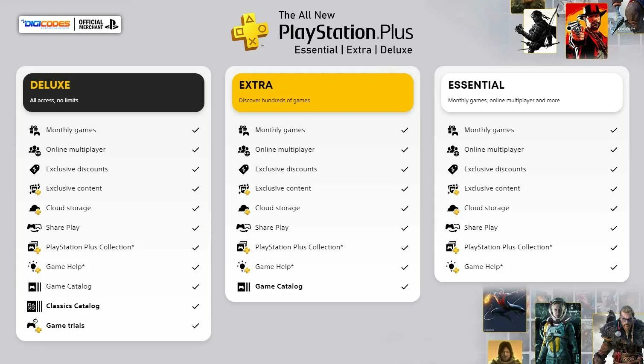Click the Classics Catalog checkmark in Deluxe
644x364 pixels.
[x=195, y=306]
